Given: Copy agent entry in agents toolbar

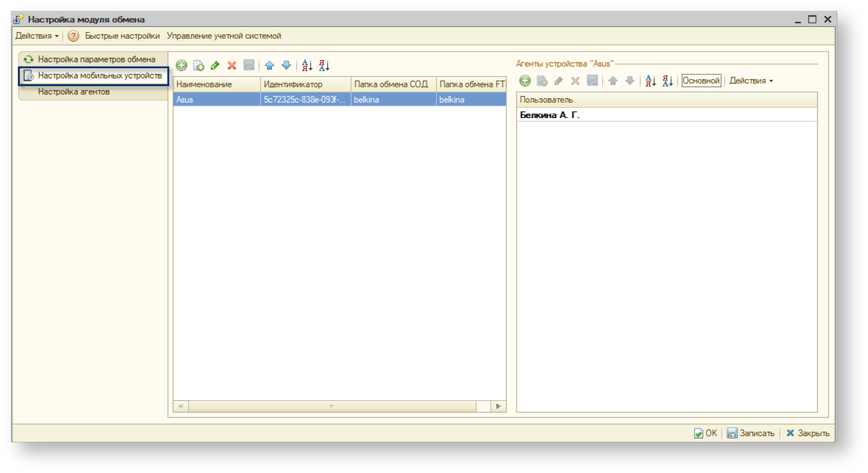Looking at the screenshot, I should pyautogui.click(x=542, y=81).
